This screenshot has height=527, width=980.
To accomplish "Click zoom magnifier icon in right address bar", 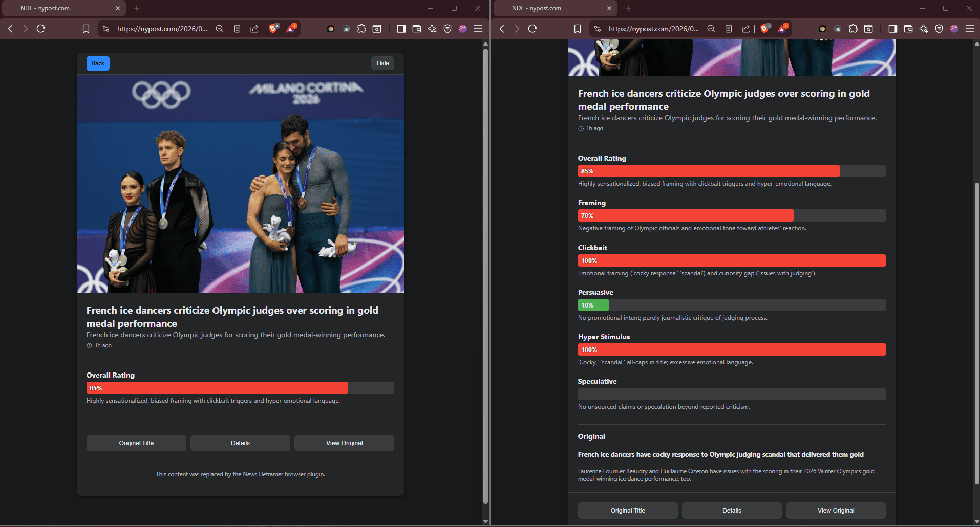I will [x=711, y=29].
